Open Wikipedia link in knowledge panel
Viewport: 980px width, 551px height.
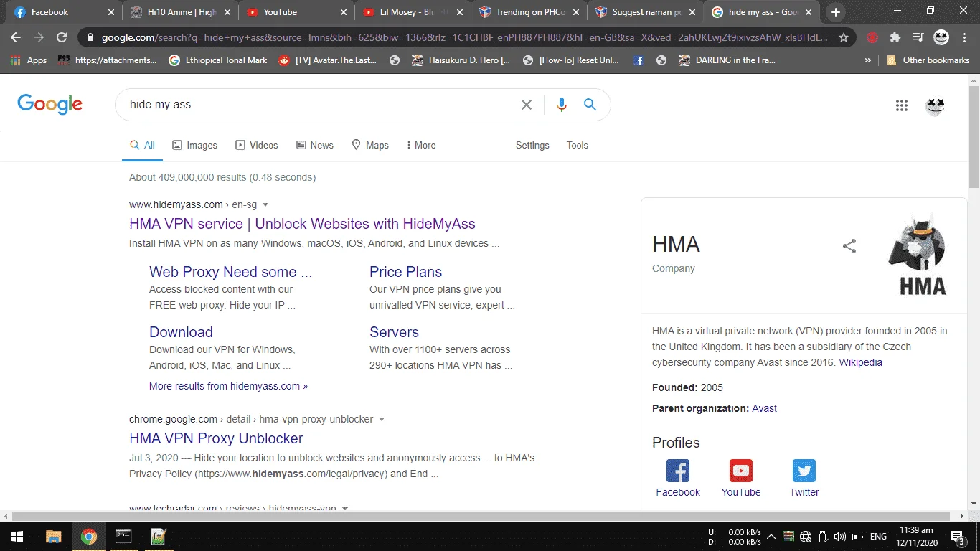point(860,362)
